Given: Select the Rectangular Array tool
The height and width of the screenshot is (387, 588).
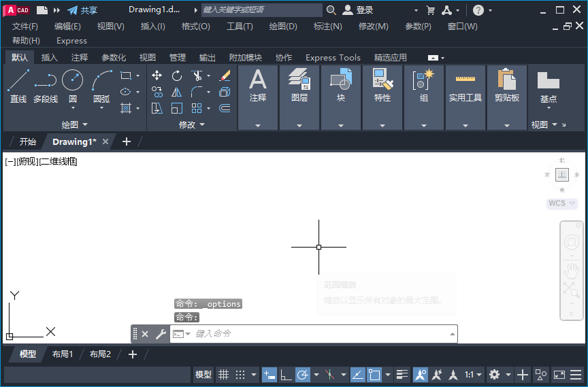Looking at the screenshot, I should 197,108.
